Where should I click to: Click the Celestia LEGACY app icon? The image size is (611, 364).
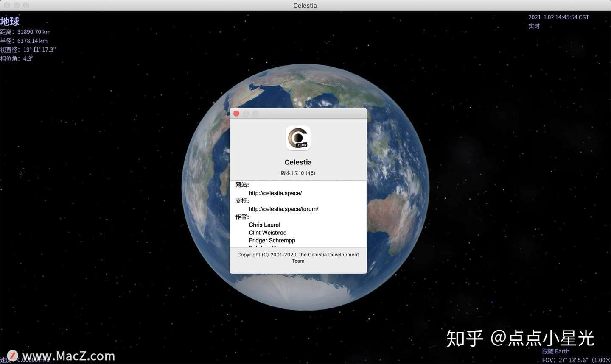click(298, 138)
